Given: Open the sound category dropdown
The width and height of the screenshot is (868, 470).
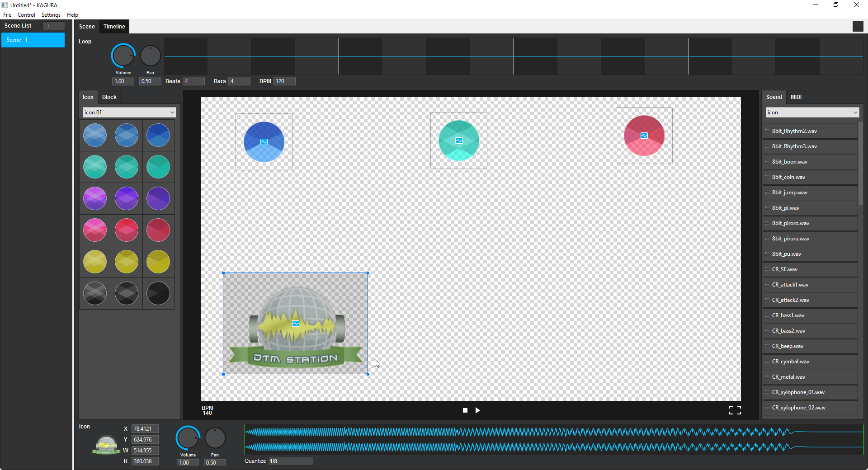Looking at the screenshot, I should (x=812, y=113).
